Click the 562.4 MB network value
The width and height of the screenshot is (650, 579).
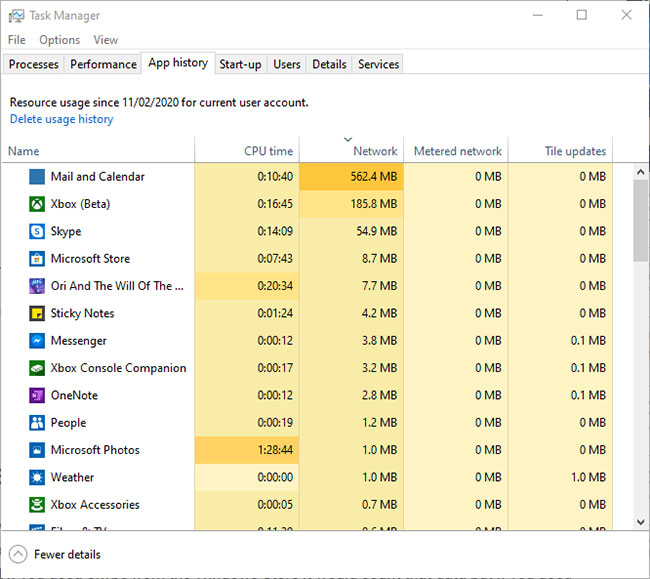click(374, 177)
